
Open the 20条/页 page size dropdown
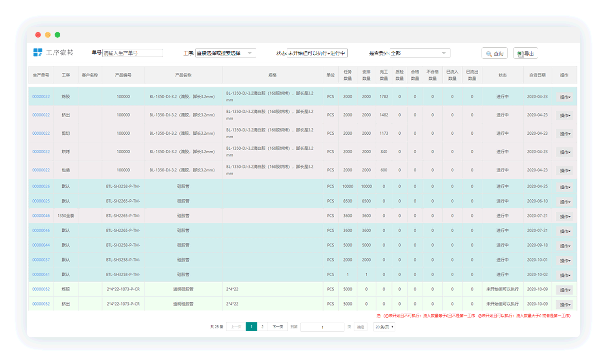point(384,327)
